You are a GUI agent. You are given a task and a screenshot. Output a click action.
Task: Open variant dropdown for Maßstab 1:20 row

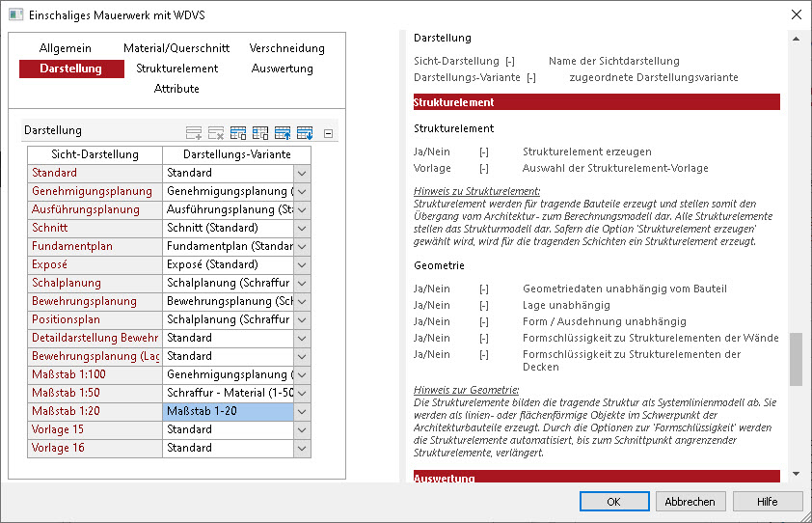click(x=303, y=412)
